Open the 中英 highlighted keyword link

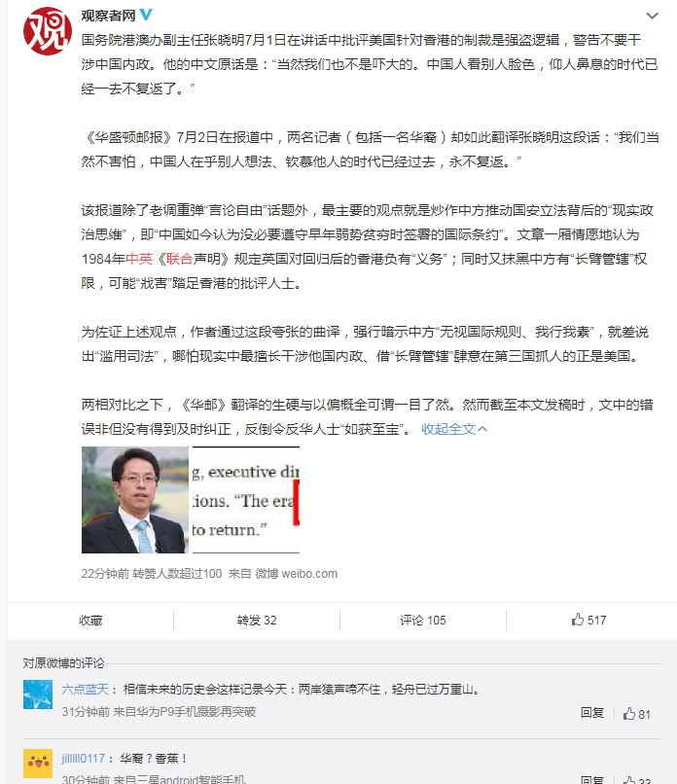tap(139, 259)
